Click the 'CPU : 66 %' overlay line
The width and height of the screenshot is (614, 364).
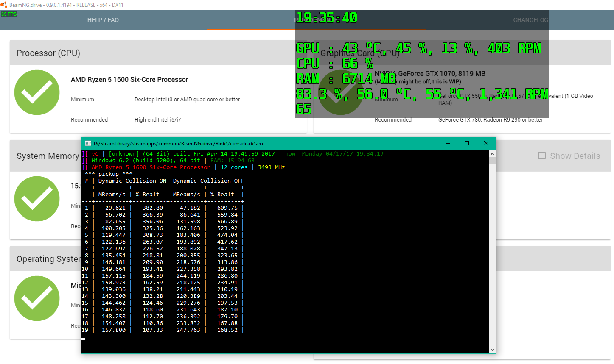click(335, 64)
